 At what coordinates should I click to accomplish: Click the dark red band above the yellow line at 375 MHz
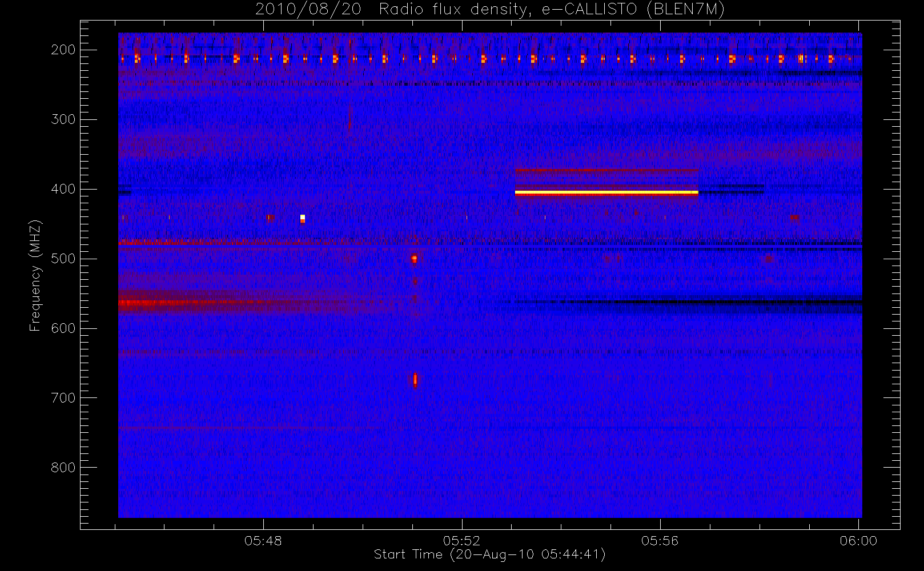click(606, 170)
